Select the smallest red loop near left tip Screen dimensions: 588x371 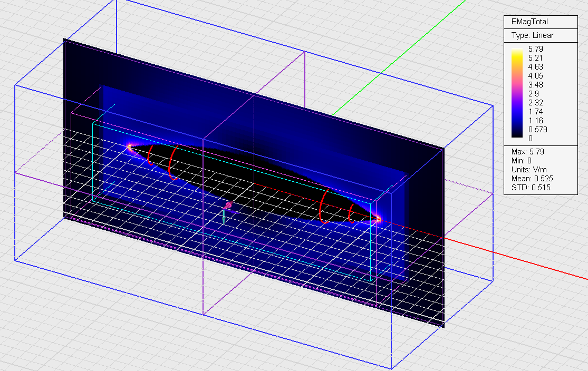click(150, 155)
